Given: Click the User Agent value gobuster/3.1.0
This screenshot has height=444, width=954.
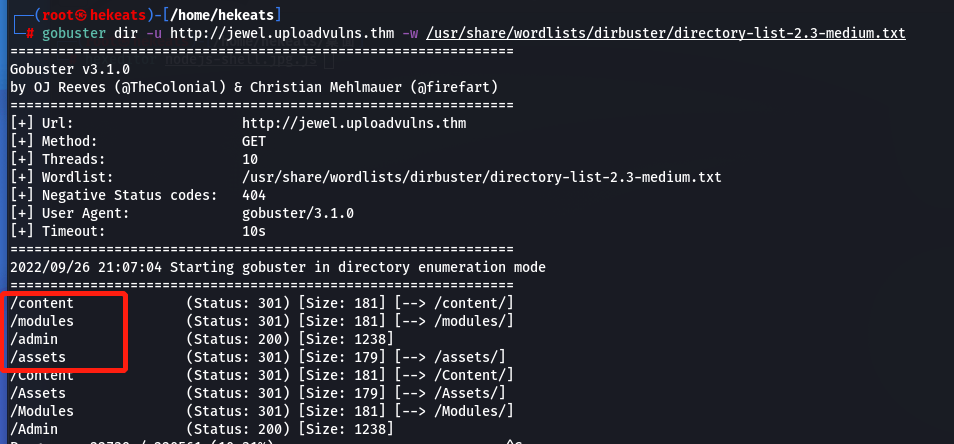Looking at the screenshot, I should [298, 213].
